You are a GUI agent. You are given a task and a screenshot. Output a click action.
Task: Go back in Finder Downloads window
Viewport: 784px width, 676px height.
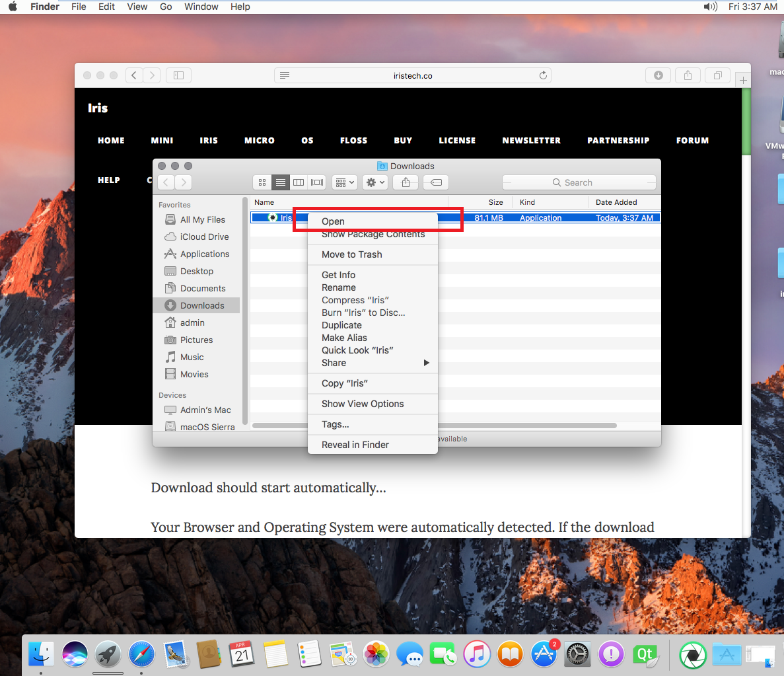point(166,182)
